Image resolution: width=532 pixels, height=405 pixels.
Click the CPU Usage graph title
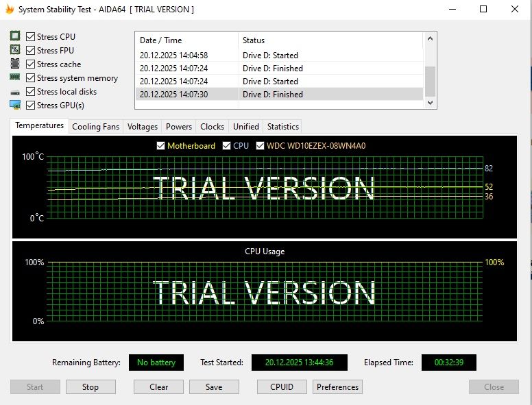pyautogui.click(x=265, y=251)
